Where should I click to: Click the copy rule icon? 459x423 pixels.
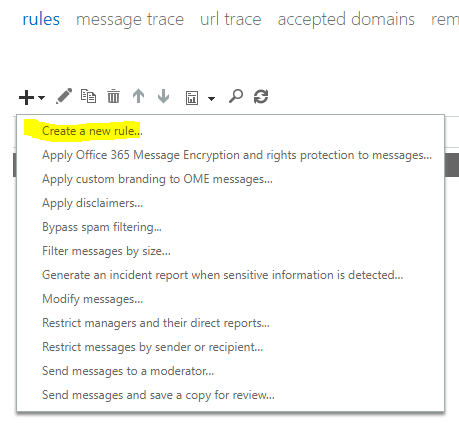coord(88,96)
